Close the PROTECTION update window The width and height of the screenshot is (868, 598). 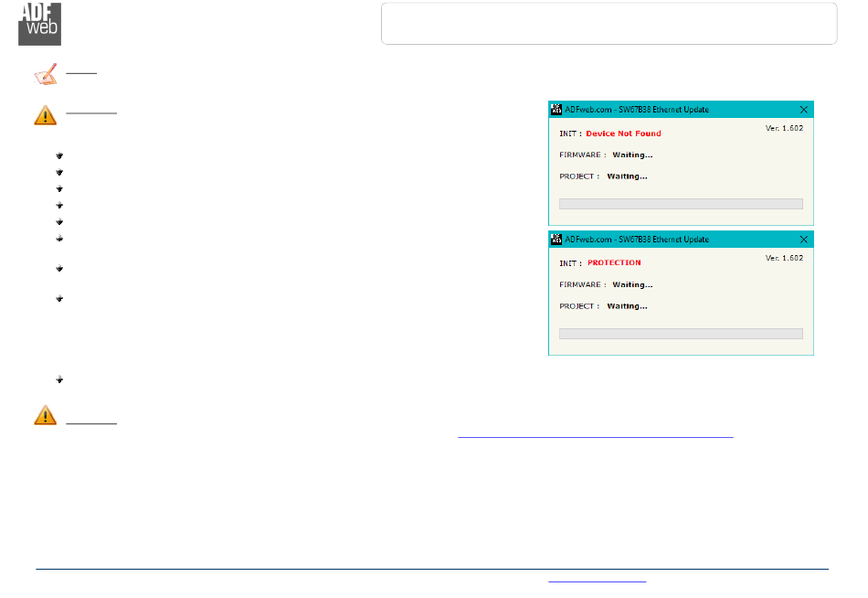[x=803, y=239]
